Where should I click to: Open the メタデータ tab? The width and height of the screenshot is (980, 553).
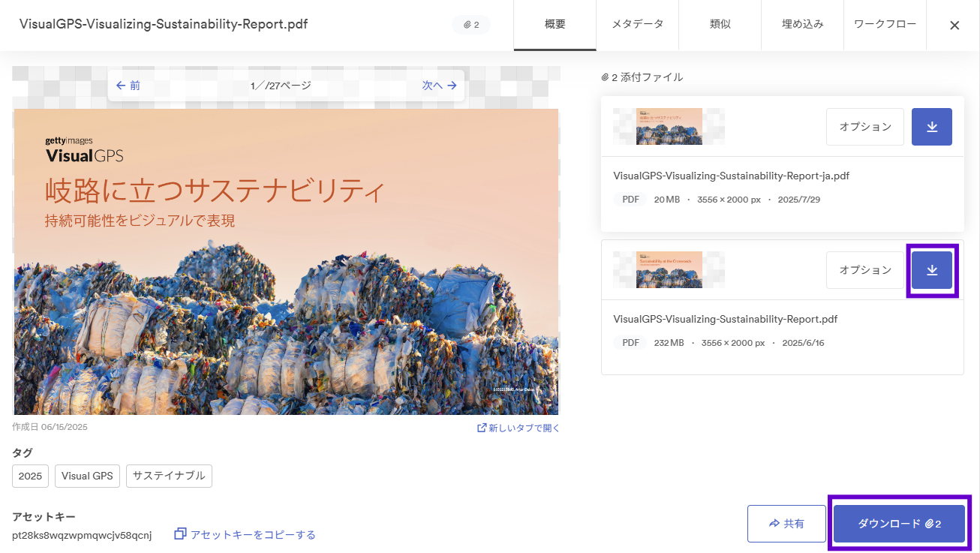[638, 25]
